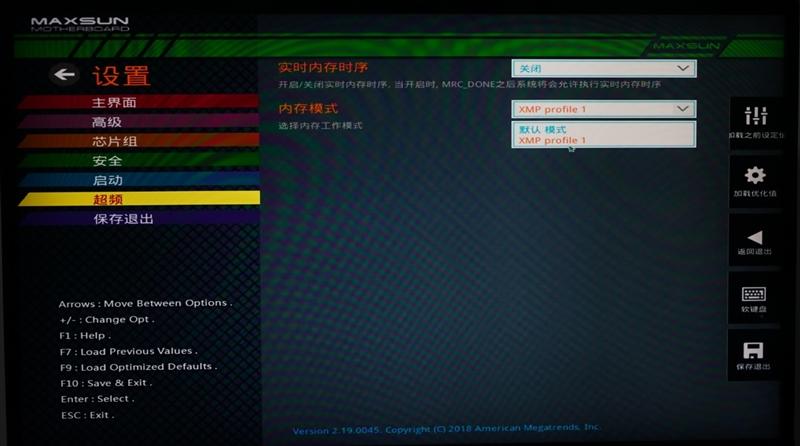Click the 实时内存时序 setting label

[x=322, y=67]
